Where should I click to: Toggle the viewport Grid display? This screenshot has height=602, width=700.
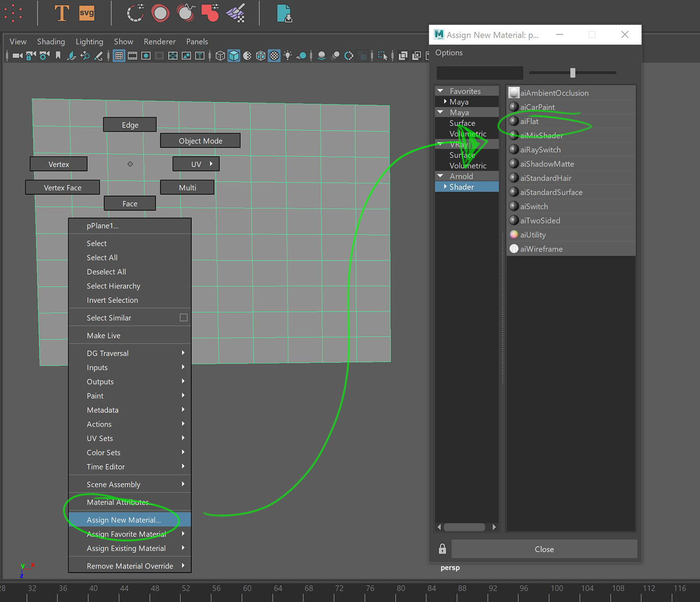(x=119, y=56)
